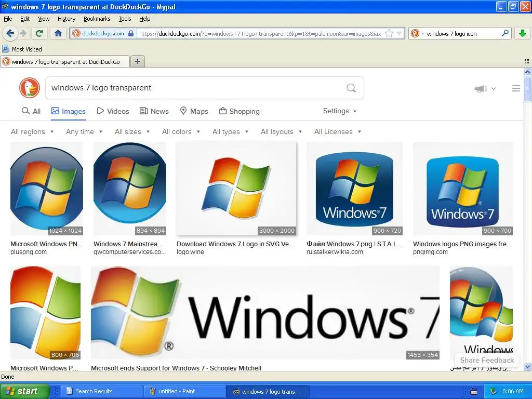Click the browser URL address field
This screenshot has width=532, height=399.
coord(261,34)
